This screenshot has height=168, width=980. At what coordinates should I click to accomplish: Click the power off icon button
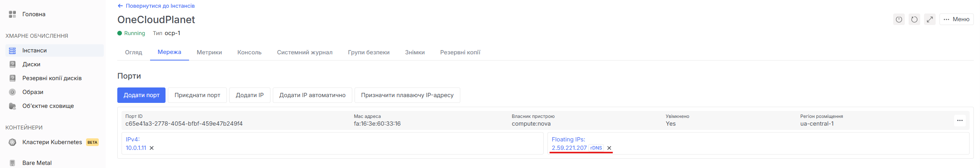click(899, 19)
